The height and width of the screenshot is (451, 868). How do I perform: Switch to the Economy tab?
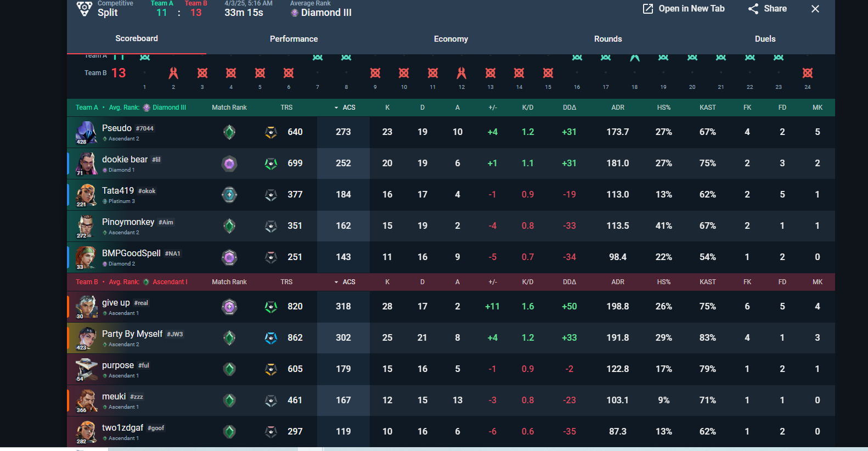pyautogui.click(x=451, y=39)
